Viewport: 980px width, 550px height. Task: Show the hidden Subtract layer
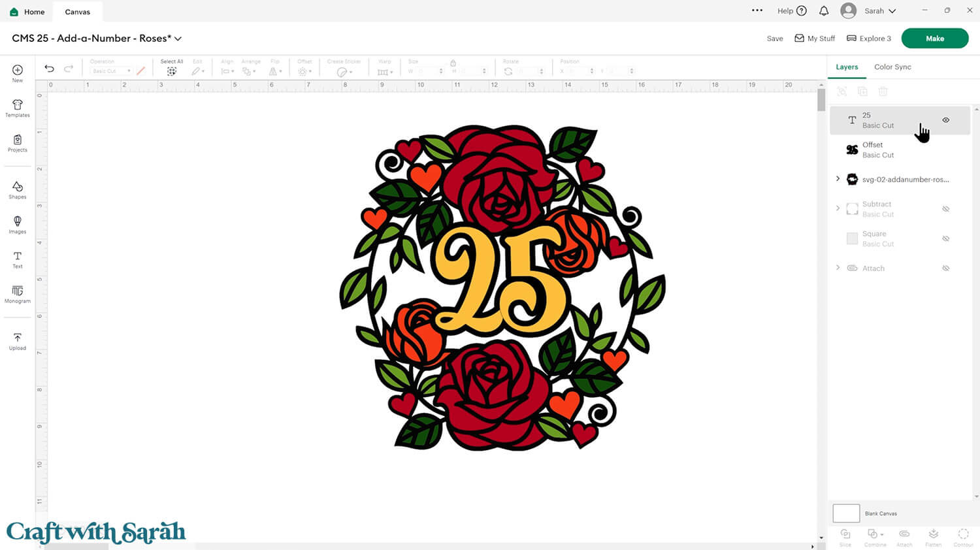click(945, 209)
